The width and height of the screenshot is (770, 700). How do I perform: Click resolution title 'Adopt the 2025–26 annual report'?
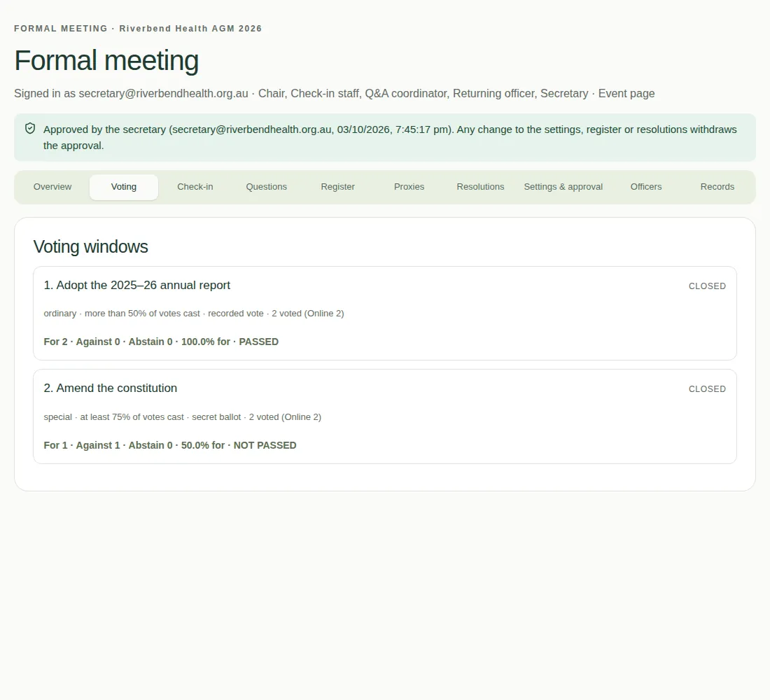(x=137, y=286)
